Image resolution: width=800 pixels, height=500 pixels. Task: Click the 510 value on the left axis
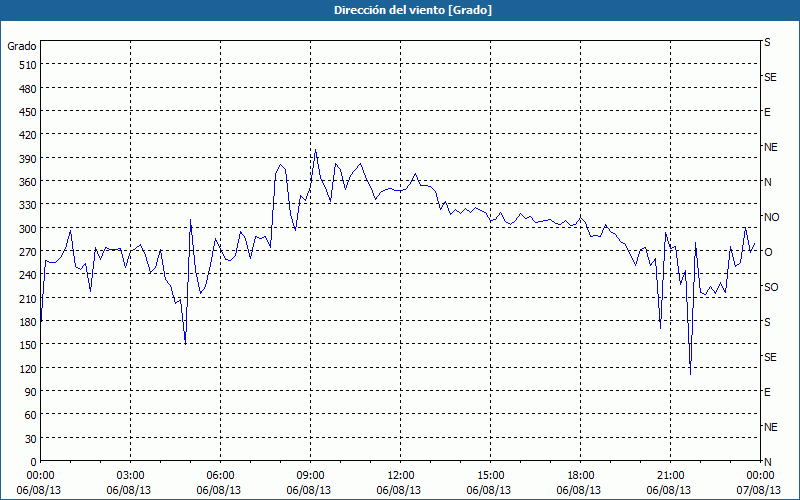pos(29,65)
